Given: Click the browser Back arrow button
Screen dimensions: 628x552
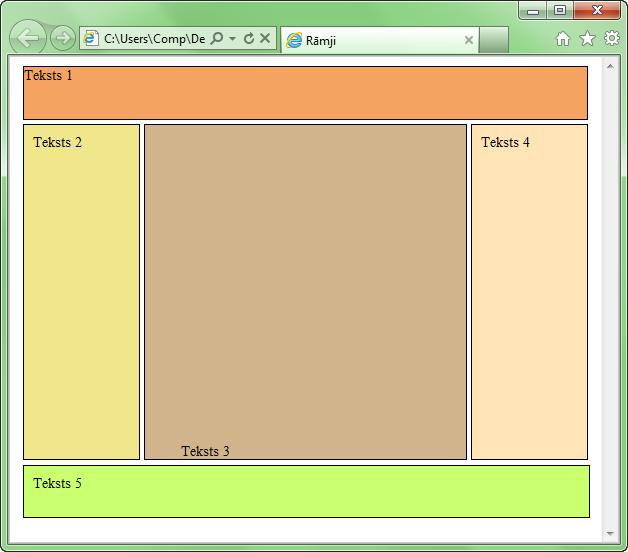Looking at the screenshot, I should (x=28, y=39).
